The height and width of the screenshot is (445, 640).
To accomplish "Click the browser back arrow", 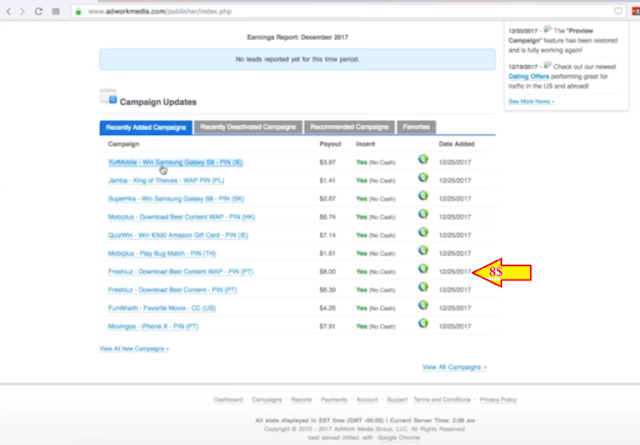I will click(9, 11).
